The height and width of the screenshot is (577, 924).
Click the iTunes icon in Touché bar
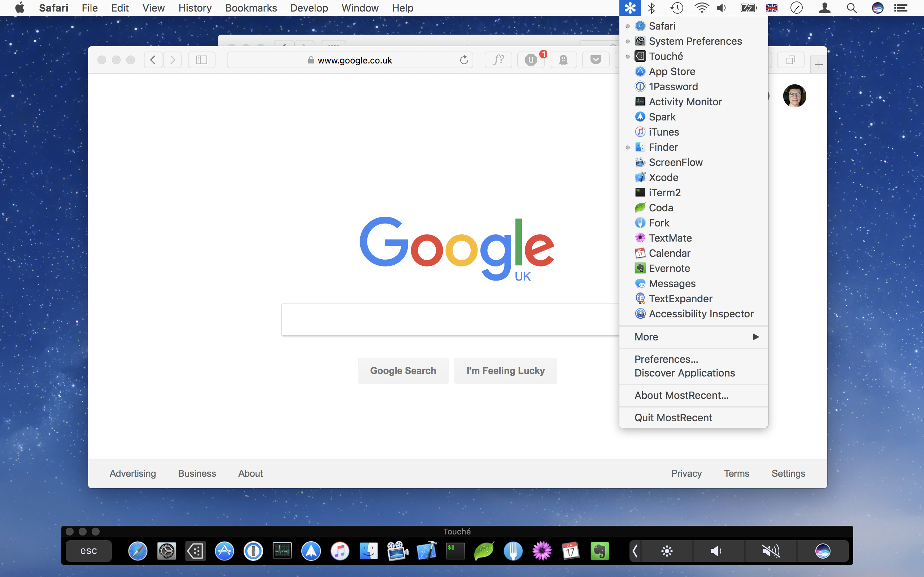click(x=340, y=551)
